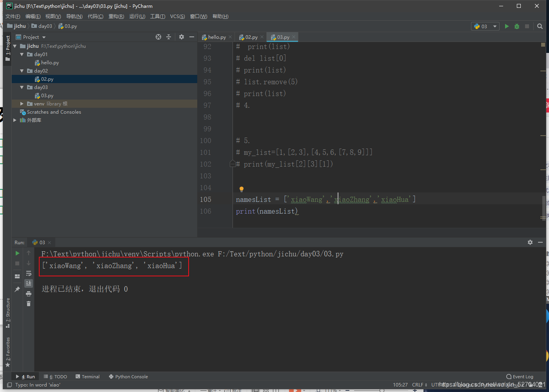549x392 pixels.
Task: Open the 6: TODO tool window
Action: pyautogui.click(x=56, y=377)
